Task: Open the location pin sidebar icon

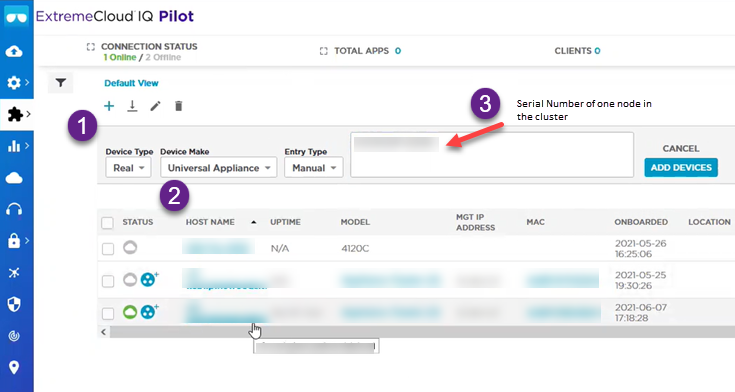Action: pos(14,367)
